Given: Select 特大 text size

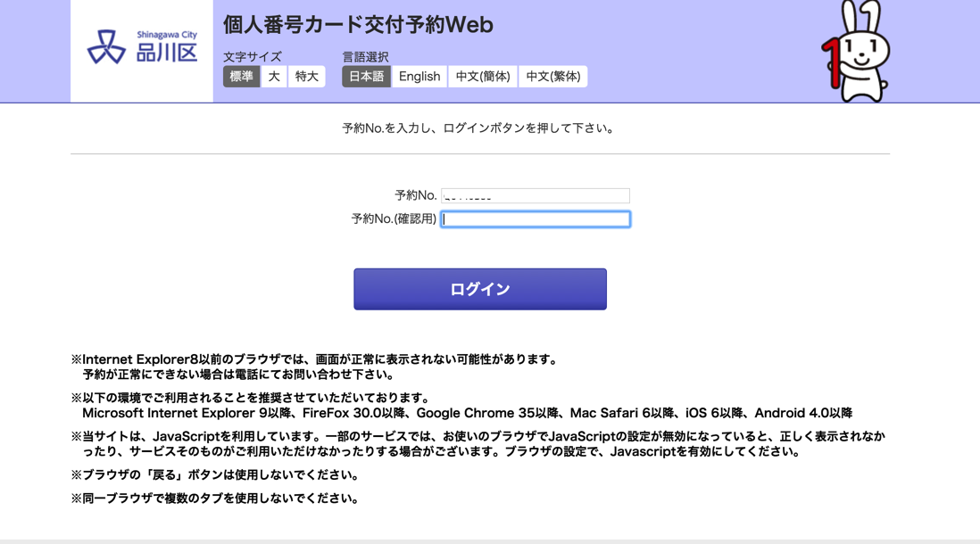Looking at the screenshot, I should click(x=306, y=77).
